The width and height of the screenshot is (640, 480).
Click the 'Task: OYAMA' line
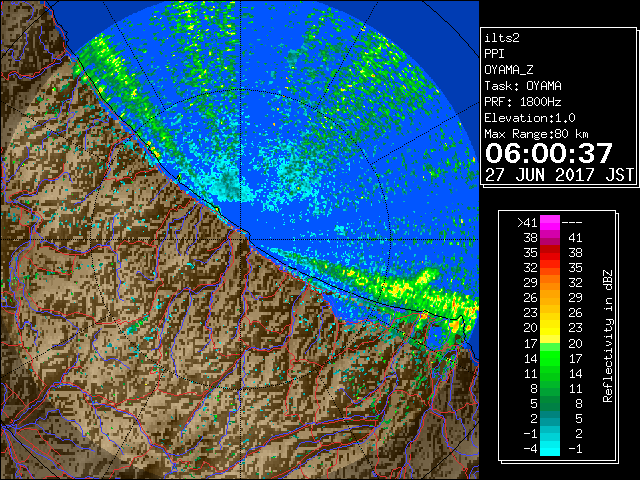point(523,86)
